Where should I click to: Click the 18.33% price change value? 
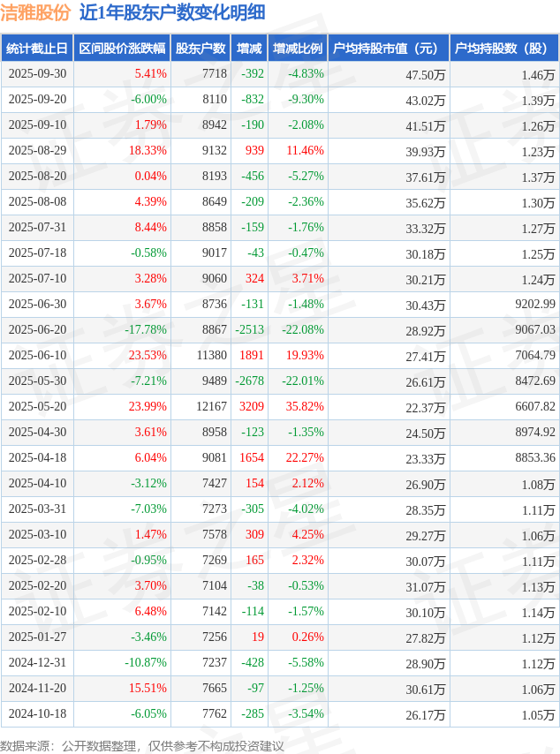coord(148,151)
